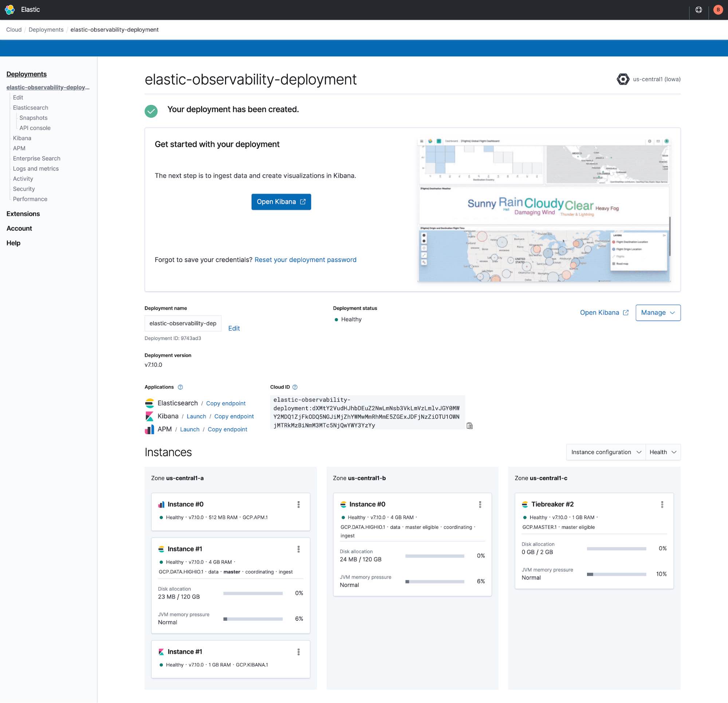The image size is (728, 703).
Task: Copy the Cloud ID using the clipboard icon
Action: coord(469,426)
